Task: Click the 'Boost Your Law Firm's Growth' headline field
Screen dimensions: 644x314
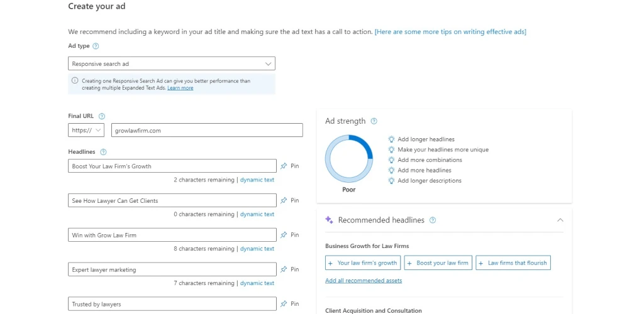Action: (172, 166)
